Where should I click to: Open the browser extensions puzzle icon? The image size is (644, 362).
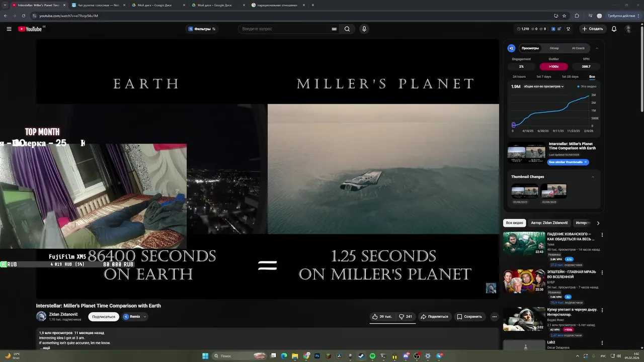(577, 16)
